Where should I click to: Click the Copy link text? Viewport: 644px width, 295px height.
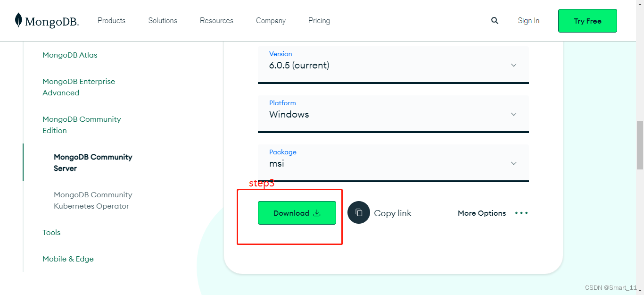click(393, 213)
